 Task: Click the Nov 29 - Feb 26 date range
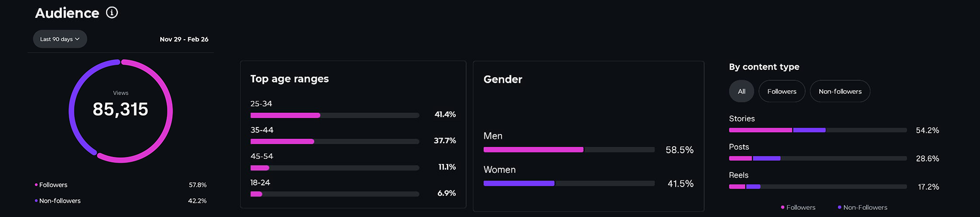[184, 39]
